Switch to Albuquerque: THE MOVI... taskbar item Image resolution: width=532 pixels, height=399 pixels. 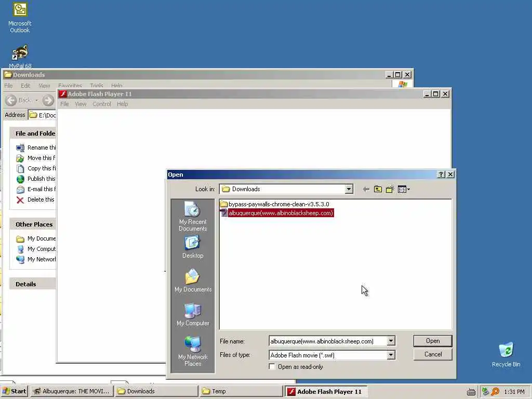pos(72,392)
